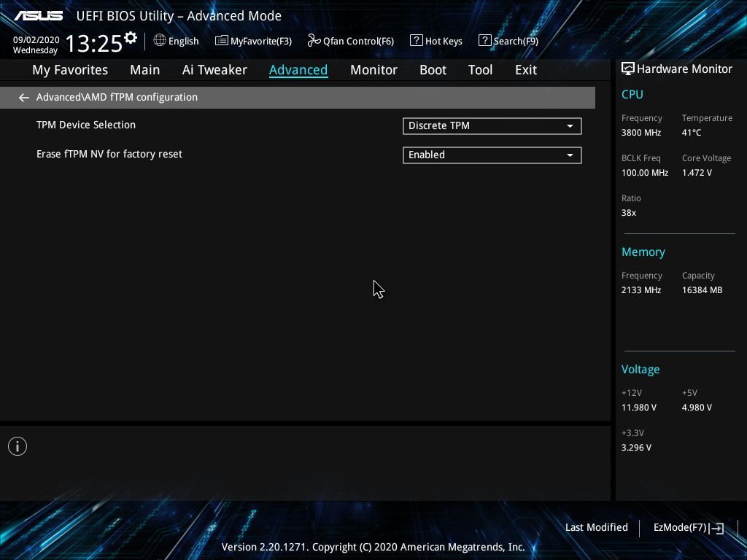Go to the Exit tab
This screenshot has height=560, width=747.
(x=526, y=70)
